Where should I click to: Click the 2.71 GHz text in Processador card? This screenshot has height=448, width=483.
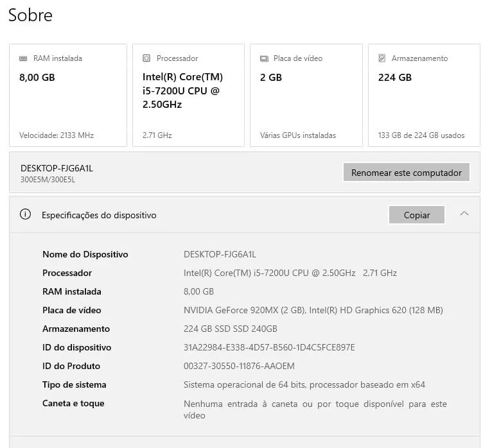click(157, 135)
